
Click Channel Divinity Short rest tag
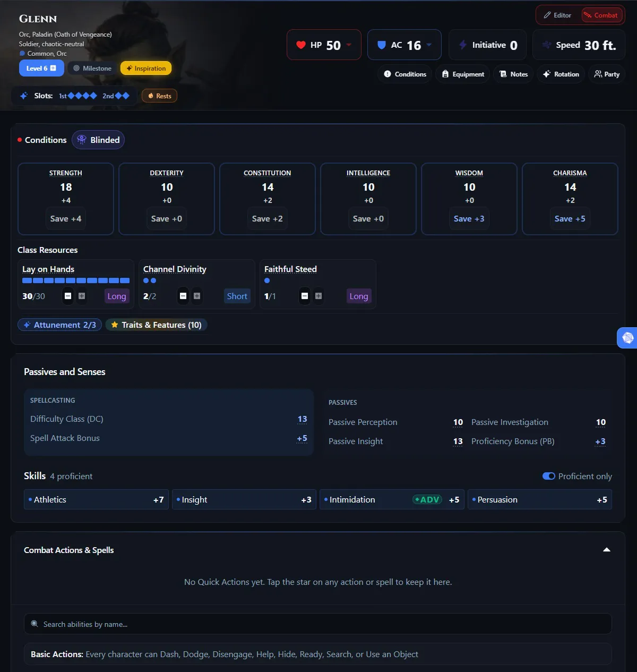pos(237,296)
